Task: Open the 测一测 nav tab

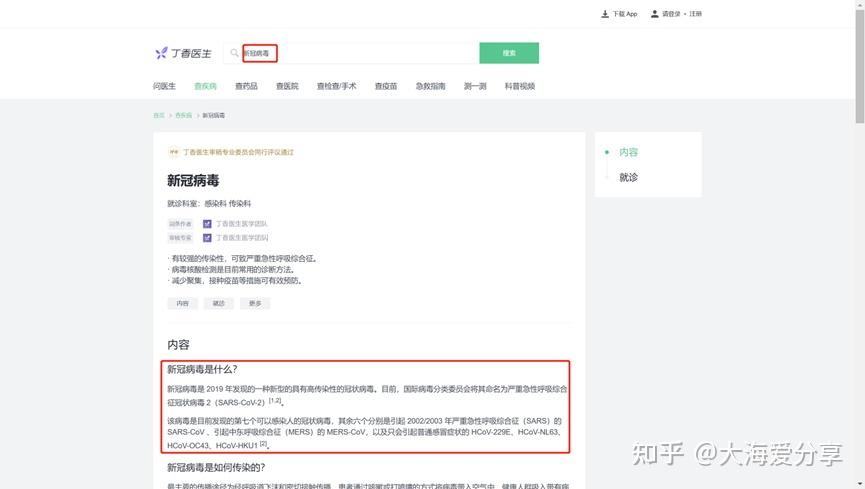Action: pyautogui.click(x=475, y=86)
